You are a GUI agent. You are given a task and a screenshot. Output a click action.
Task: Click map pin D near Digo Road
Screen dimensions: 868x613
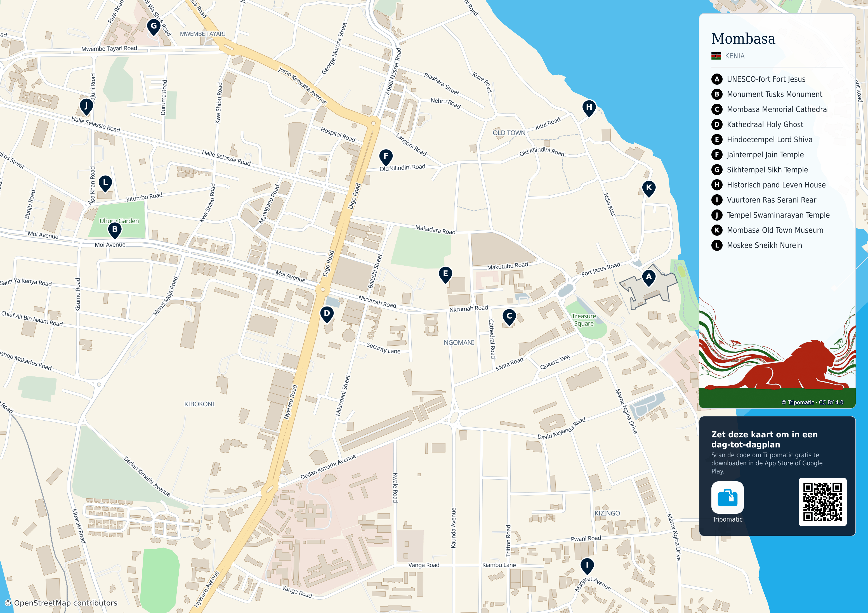tap(327, 314)
